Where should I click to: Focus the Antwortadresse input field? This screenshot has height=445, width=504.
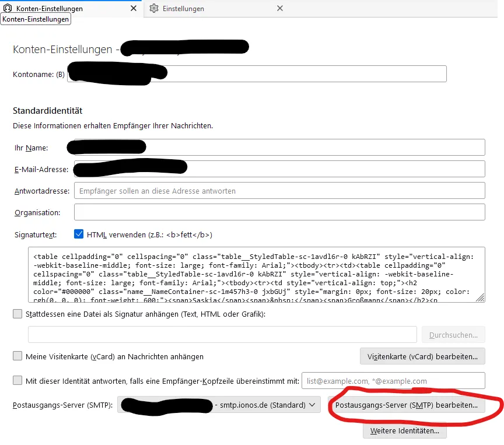click(279, 191)
